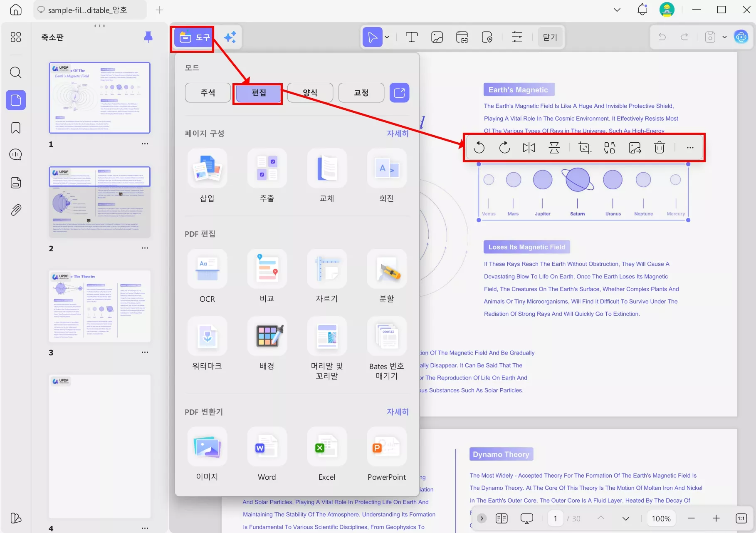Image resolution: width=756 pixels, height=533 pixels.
Task: Open the OCR tool
Action: pos(207,276)
